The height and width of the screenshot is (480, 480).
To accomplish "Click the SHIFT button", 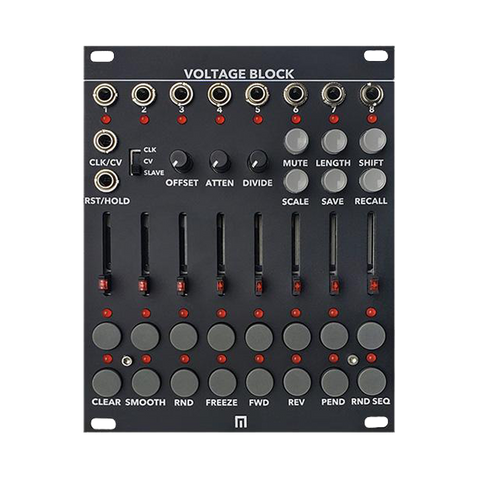I will [372, 141].
